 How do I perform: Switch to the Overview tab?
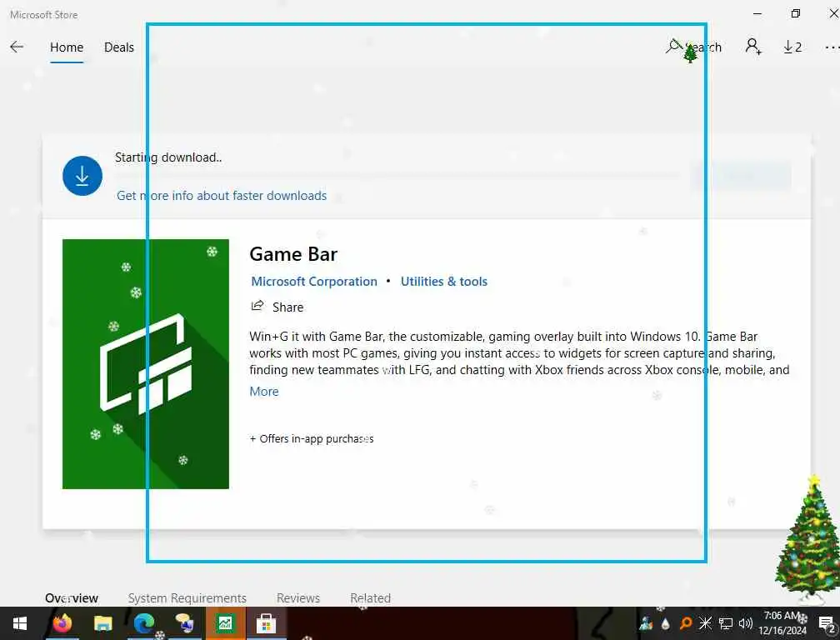click(x=72, y=597)
